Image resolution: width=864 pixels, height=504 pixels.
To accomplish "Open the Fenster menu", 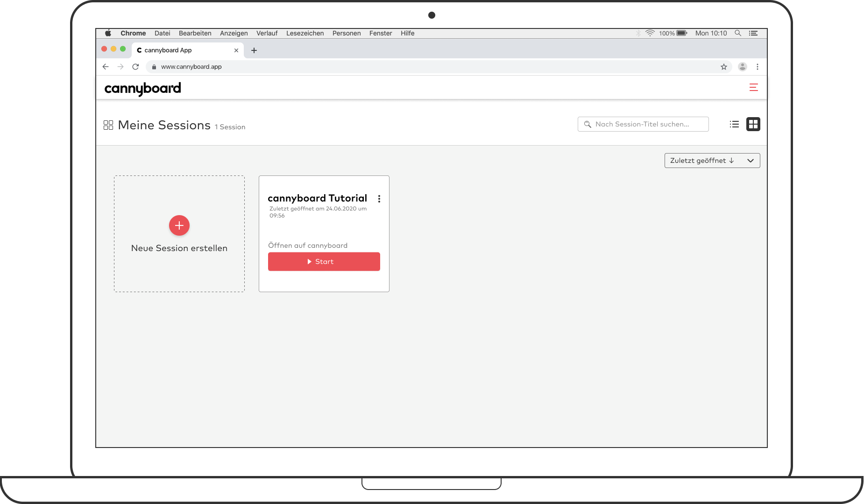I will tap(381, 33).
